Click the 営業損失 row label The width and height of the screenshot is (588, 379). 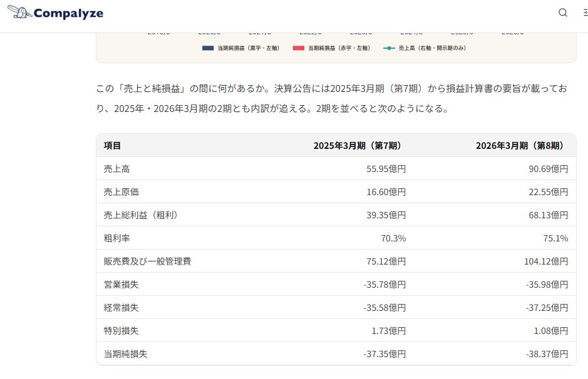(x=121, y=285)
